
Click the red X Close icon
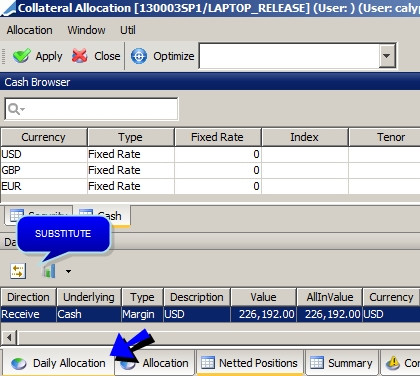[x=80, y=56]
